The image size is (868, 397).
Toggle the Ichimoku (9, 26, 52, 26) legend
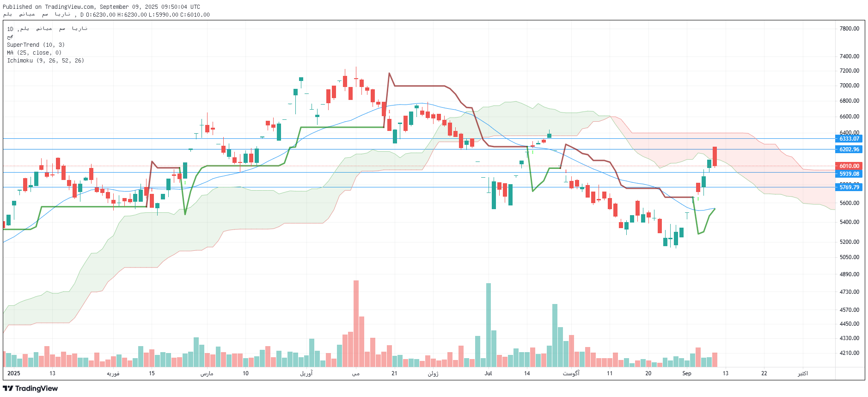(x=45, y=61)
